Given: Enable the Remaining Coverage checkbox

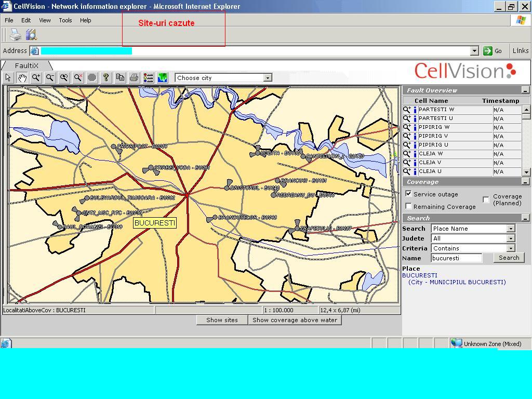Looking at the screenshot, I should click(x=408, y=206).
